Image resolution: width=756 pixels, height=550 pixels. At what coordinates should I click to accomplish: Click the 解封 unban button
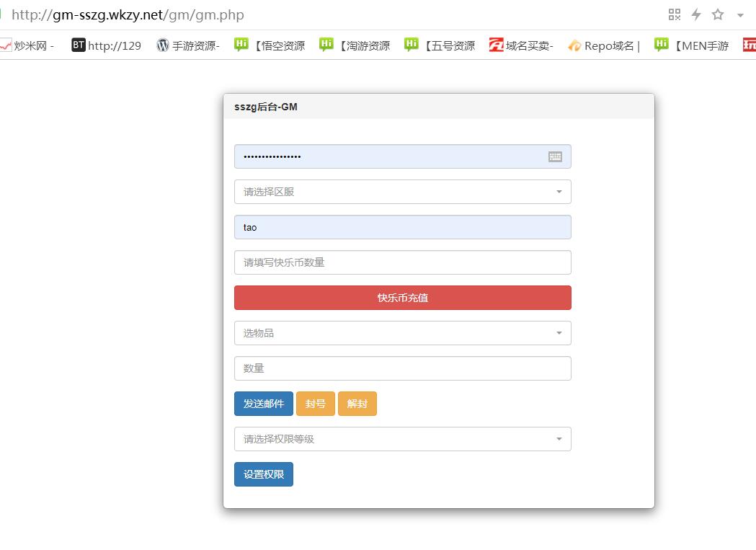point(357,404)
